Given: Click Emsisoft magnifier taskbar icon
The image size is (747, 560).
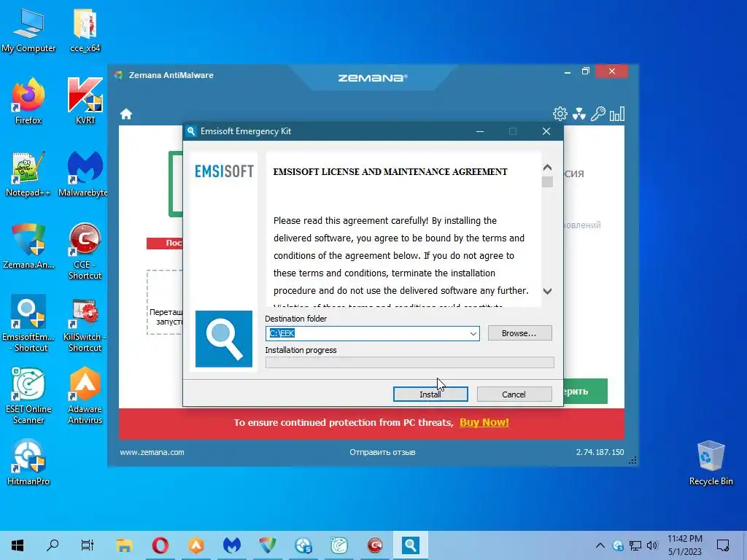Looking at the screenshot, I should (411, 545).
